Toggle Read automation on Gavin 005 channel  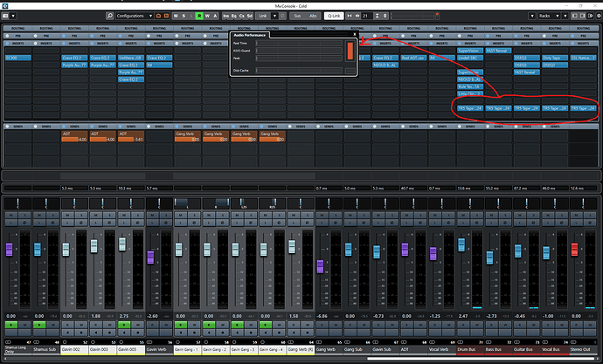click(x=124, y=325)
